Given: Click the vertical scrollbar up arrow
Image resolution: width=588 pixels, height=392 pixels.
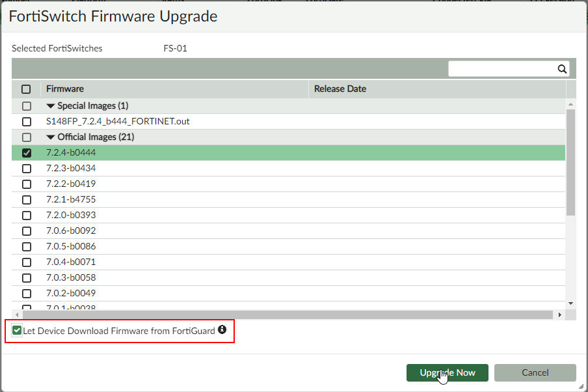Looking at the screenshot, I should tap(570, 104).
